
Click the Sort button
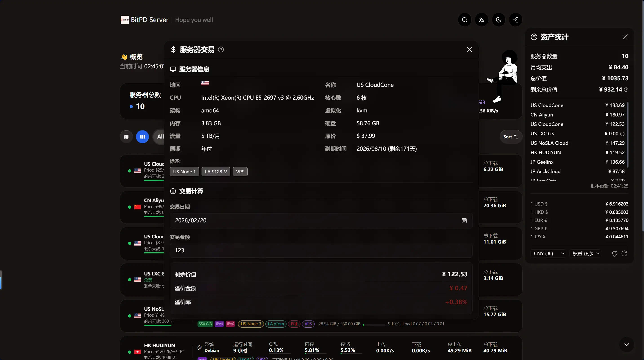coord(511,136)
